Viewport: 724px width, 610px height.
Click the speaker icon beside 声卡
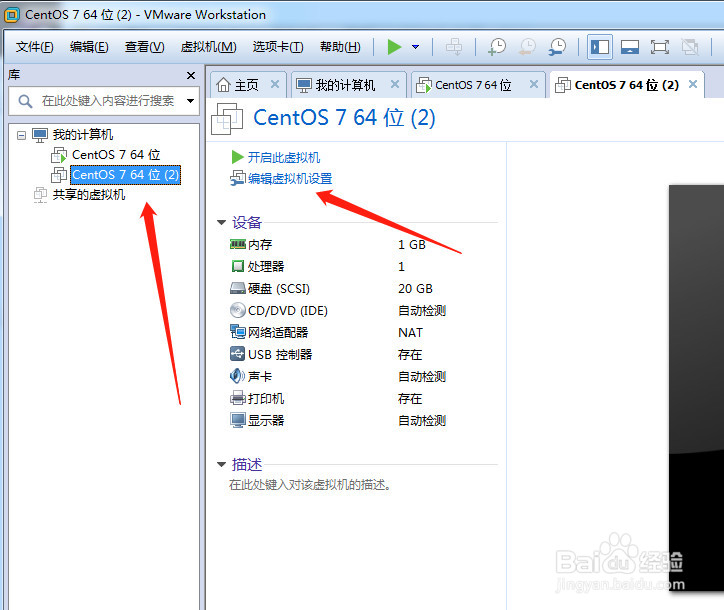tap(237, 376)
